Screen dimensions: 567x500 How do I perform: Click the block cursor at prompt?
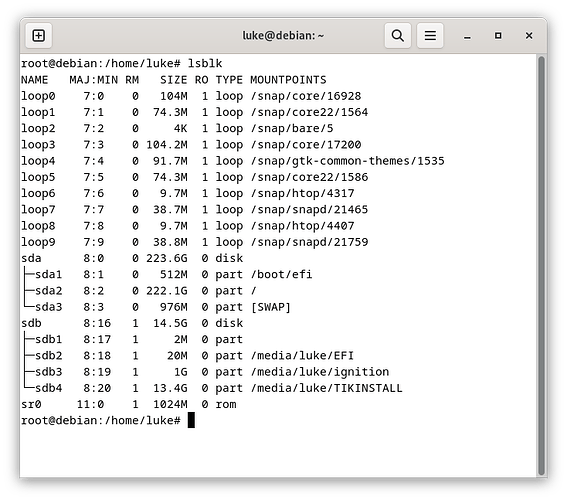(x=191, y=420)
